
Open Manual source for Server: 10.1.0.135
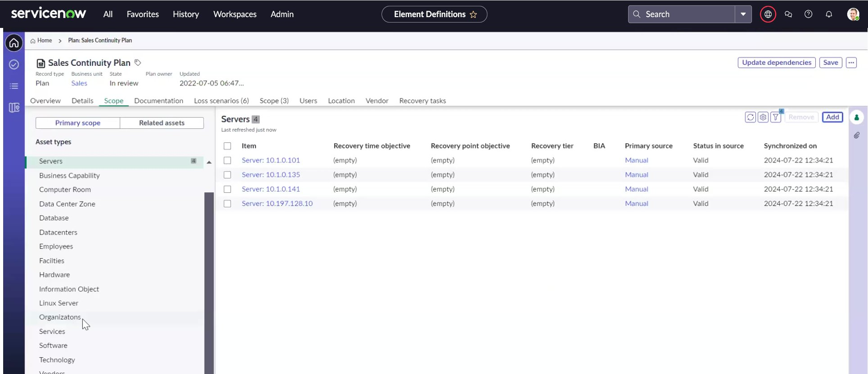pyautogui.click(x=637, y=175)
